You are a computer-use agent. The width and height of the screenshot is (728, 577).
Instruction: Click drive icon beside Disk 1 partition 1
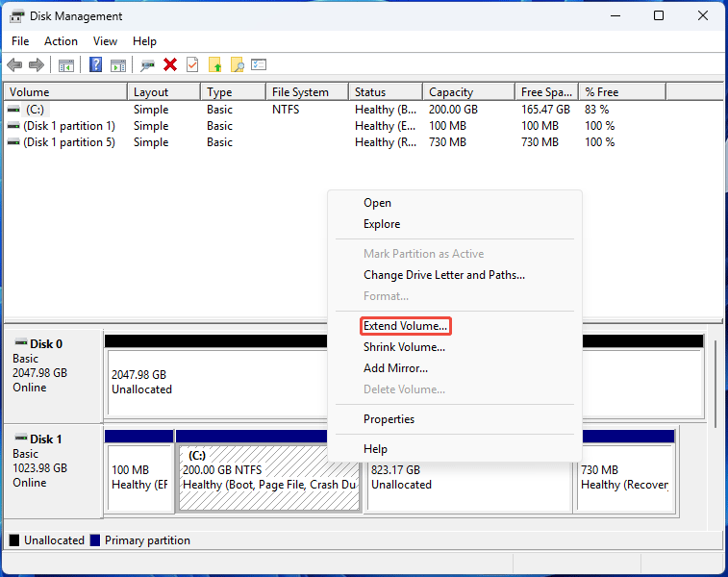(x=13, y=126)
